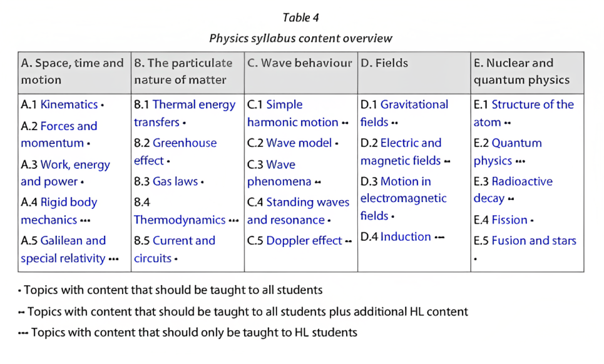
Task: Go to the Induction topic link
Action: (x=406, y=237)
